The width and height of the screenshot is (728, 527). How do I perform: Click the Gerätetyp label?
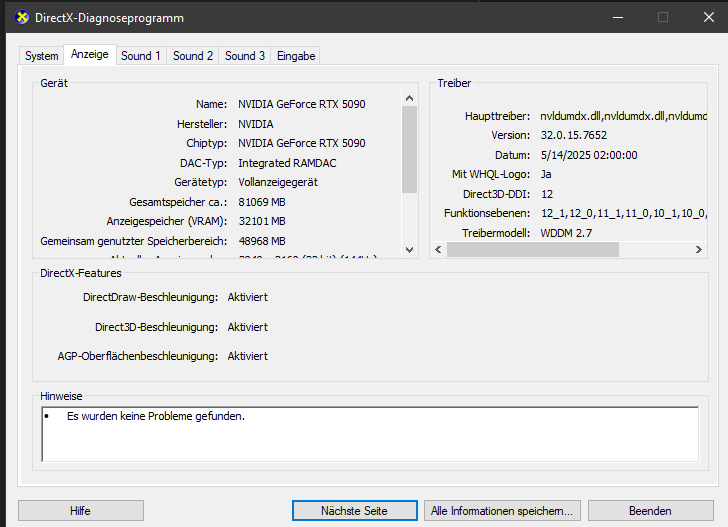(x=201, y=182)
